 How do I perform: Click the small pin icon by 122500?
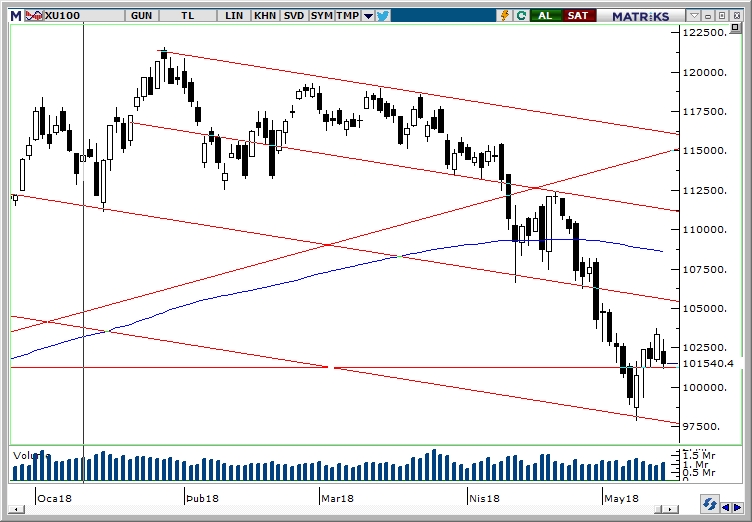coord(736,30)
